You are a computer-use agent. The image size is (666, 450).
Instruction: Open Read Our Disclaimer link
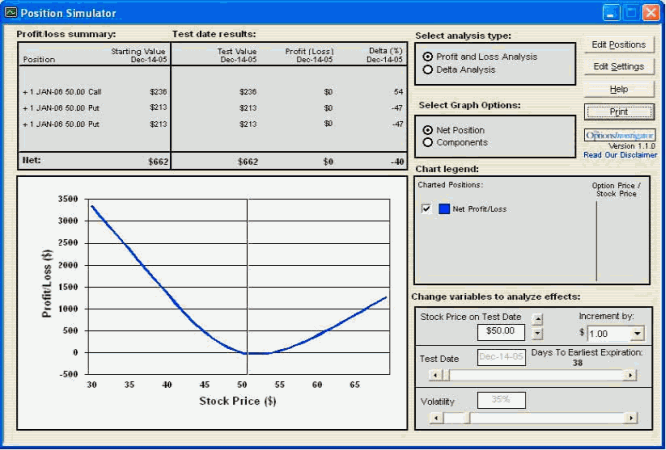(620, 155)
